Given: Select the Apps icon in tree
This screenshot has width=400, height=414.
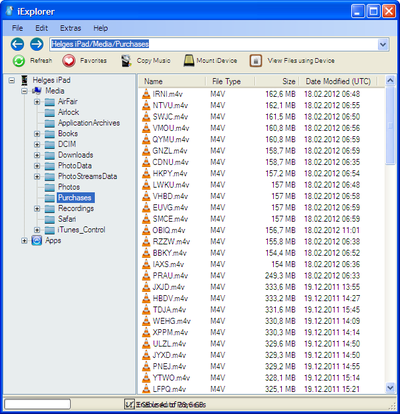Looking at the screenshot, I should 37,240.
